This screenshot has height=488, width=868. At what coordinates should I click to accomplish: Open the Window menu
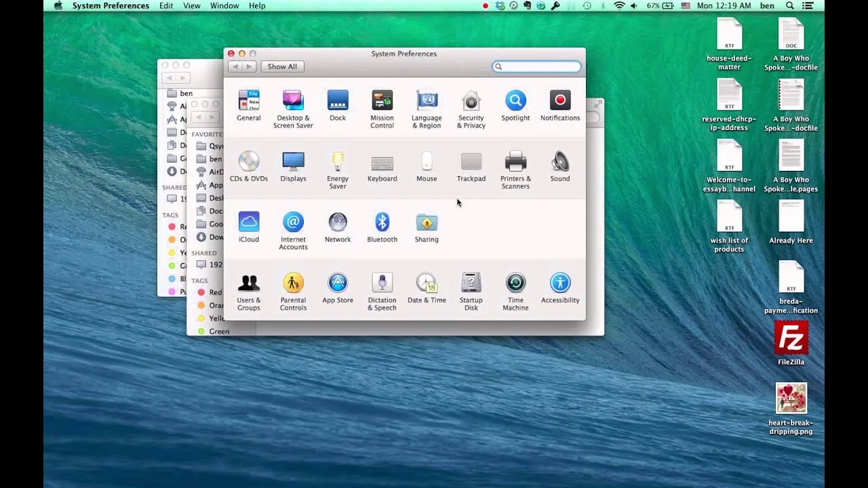click(224, 5)
